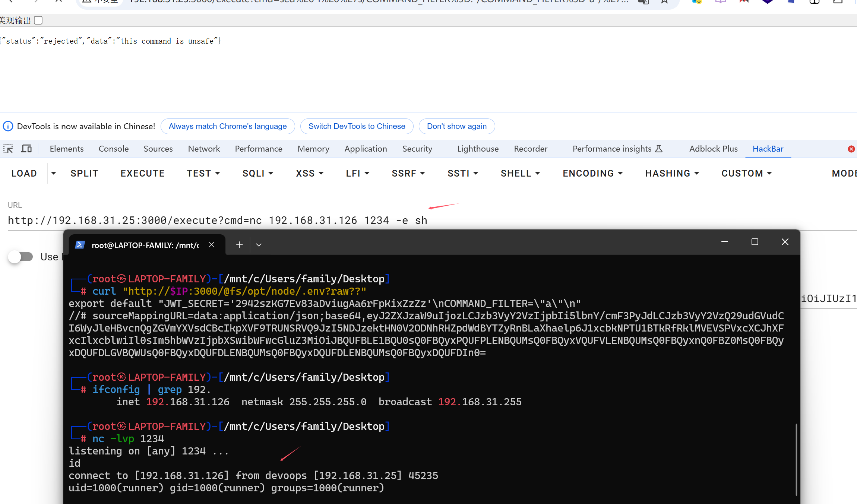Open new terminal tab with plus icon
The width and height of the screenshot is (857, 504).
click(x=239, y=245)
